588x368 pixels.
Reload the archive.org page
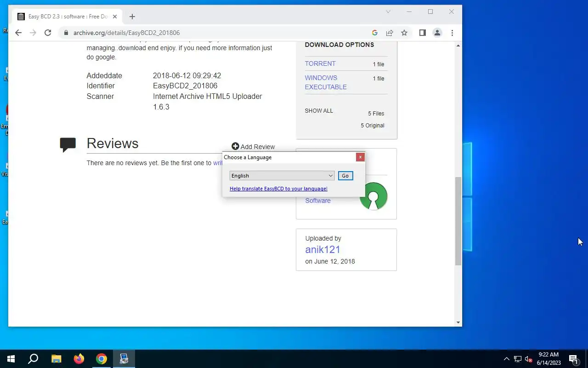(48, 33)
